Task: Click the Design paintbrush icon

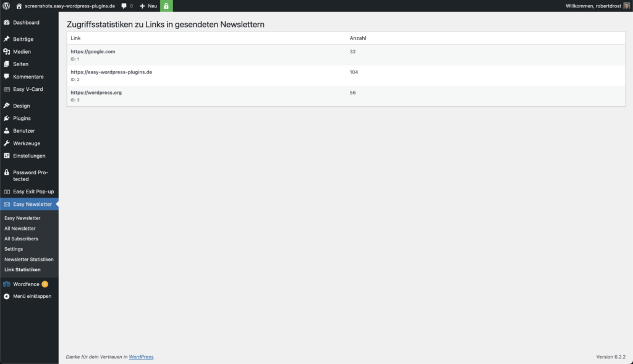Action: [6, 106]
